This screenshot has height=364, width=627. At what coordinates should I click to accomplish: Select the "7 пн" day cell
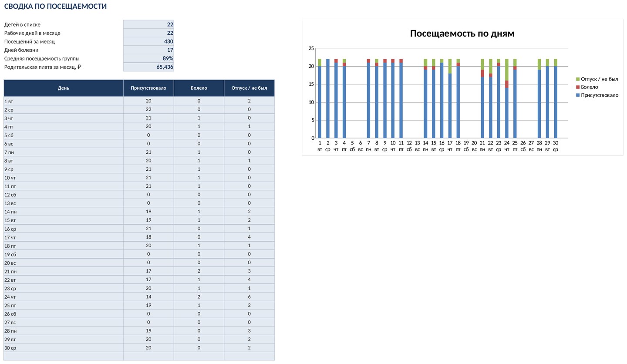click(64, 152)
